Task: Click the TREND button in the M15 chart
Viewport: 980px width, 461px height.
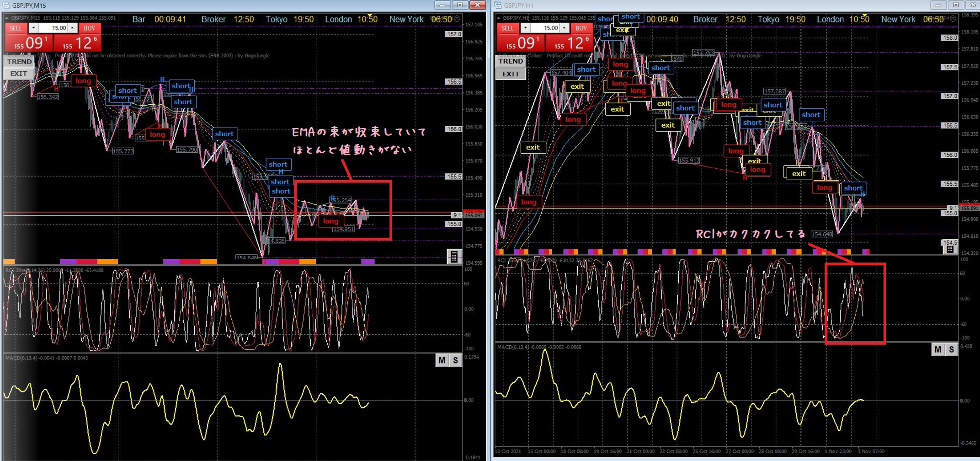Action: tap(19, 62)
